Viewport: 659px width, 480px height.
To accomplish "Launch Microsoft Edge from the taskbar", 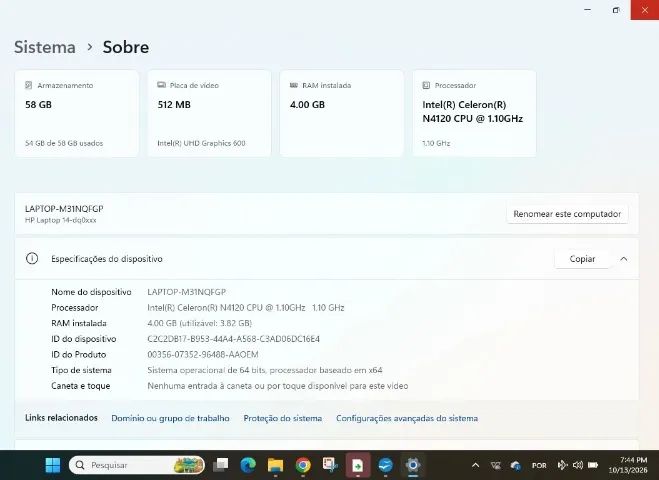I will coord(248,465).
